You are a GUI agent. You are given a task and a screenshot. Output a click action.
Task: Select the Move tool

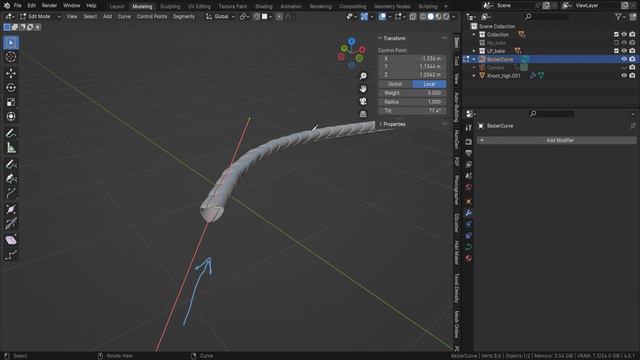pos(11,73)
